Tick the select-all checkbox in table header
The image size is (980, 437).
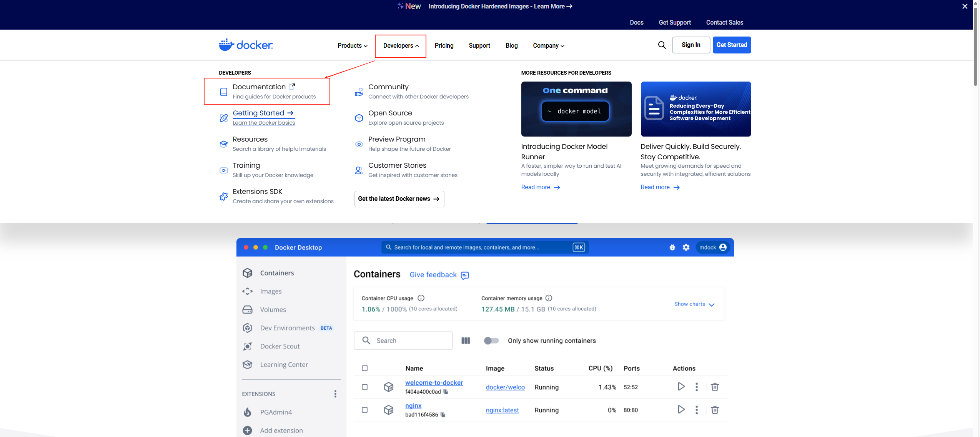tap(364, 368)
